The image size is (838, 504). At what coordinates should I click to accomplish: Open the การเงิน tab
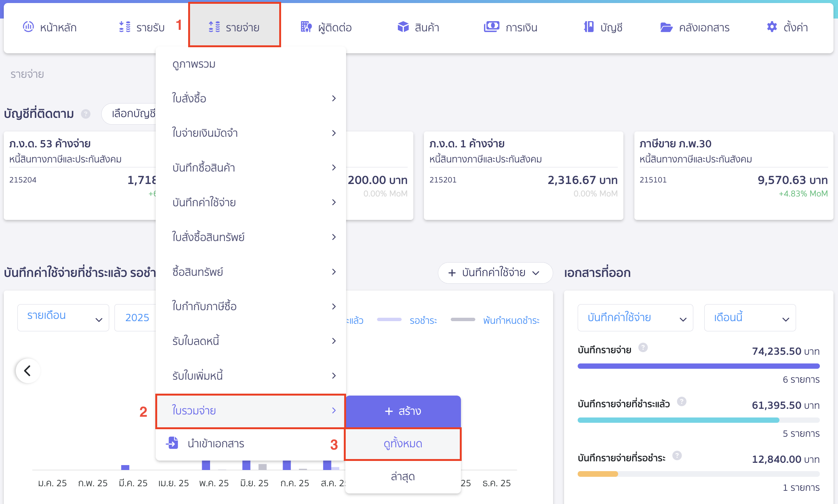click(511, 27)
